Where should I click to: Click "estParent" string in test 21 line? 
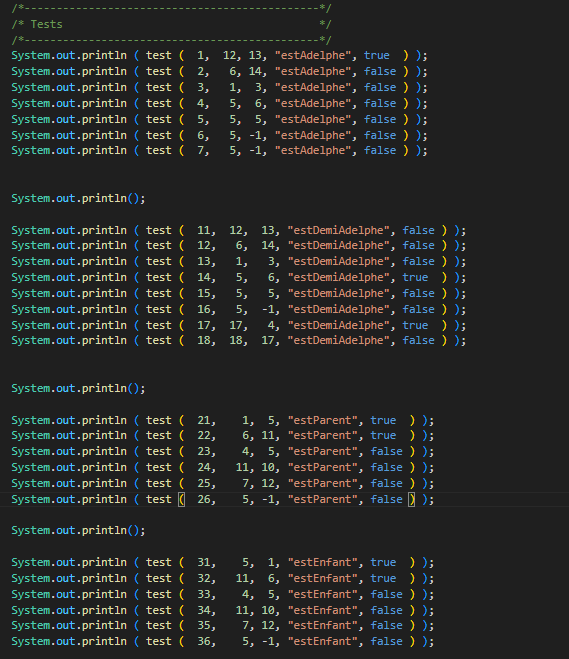point(323,420)
